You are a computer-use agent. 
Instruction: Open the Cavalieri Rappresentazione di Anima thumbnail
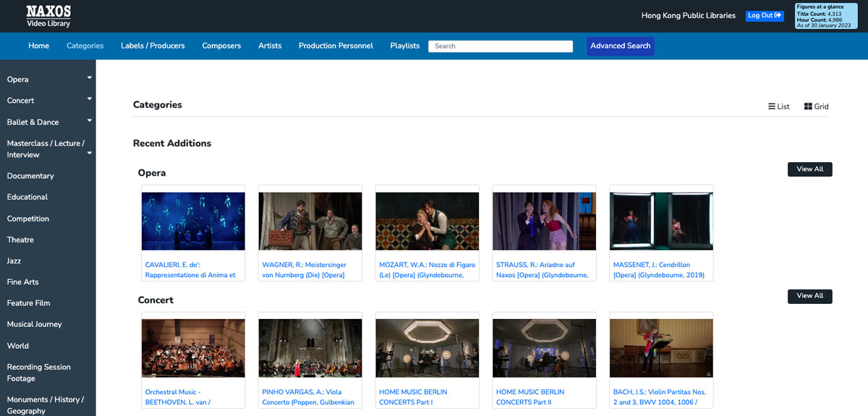pos(193,221)
